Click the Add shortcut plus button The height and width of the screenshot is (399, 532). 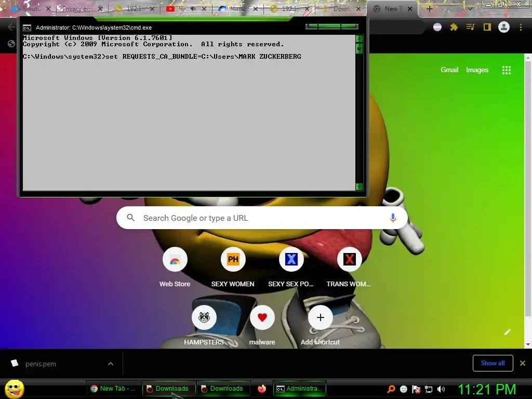tap(320, 317)
